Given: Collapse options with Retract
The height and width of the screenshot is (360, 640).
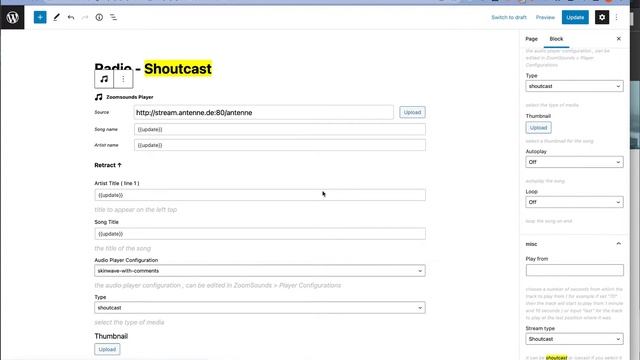Looking at the screenshot, I should pos(108,165).
